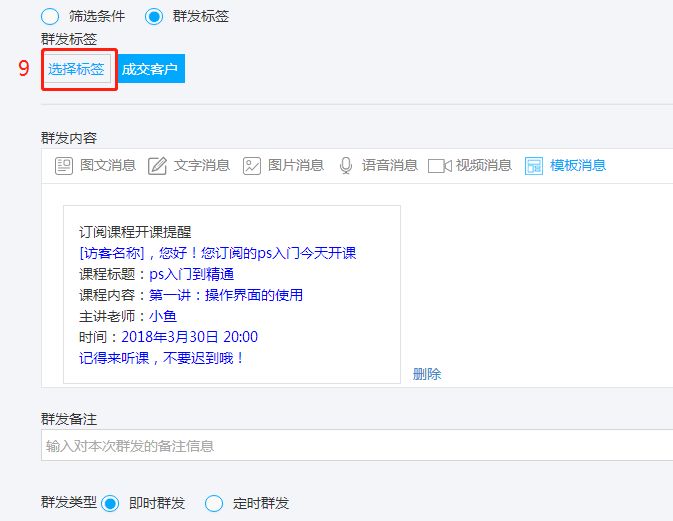
Task: Switch to the 模板消息 tab
Action: [578, 165]
